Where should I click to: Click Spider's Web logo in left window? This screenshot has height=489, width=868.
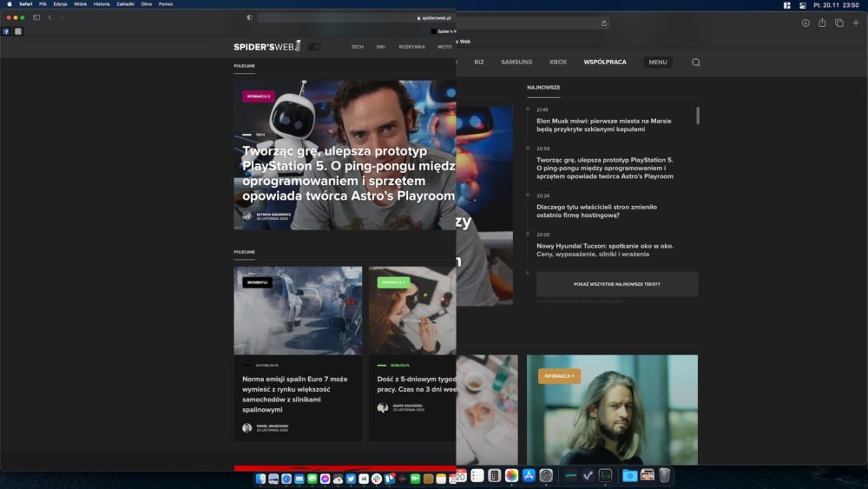coord(266,47)
